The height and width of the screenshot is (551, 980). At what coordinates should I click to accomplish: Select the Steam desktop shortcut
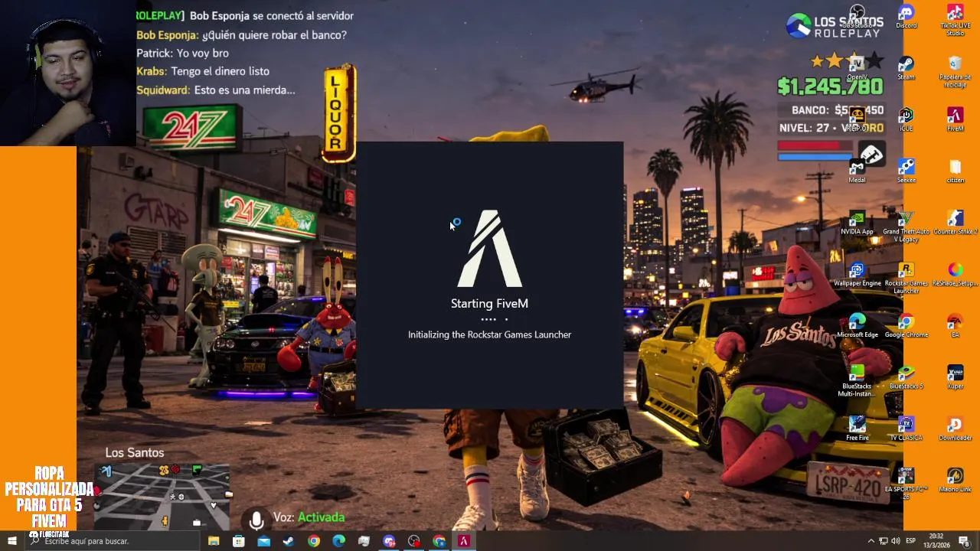click(906, 67)
